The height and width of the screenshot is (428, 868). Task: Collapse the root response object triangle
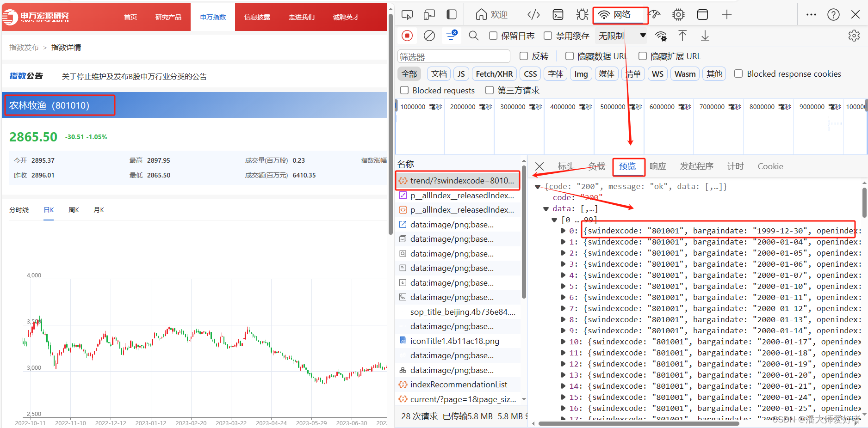[538, 187]
